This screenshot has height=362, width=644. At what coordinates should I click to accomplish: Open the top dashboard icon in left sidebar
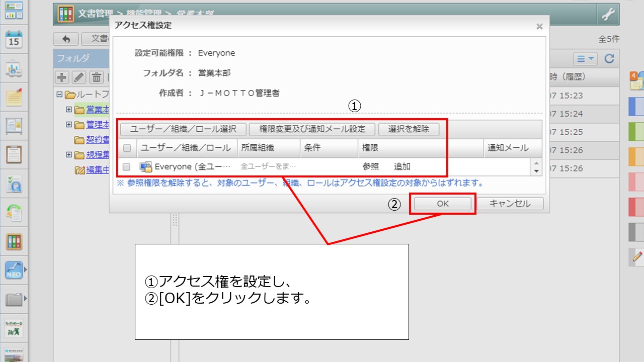tap(14, 10)
